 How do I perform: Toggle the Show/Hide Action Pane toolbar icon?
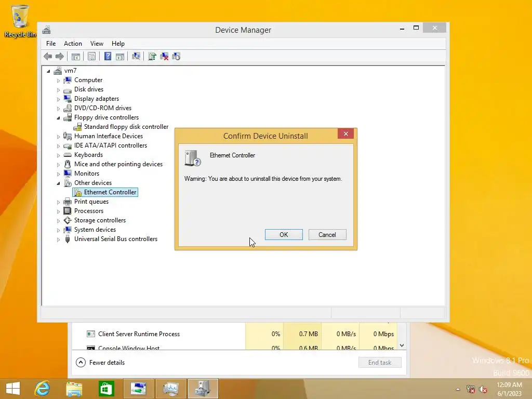[x=120, y=56]
